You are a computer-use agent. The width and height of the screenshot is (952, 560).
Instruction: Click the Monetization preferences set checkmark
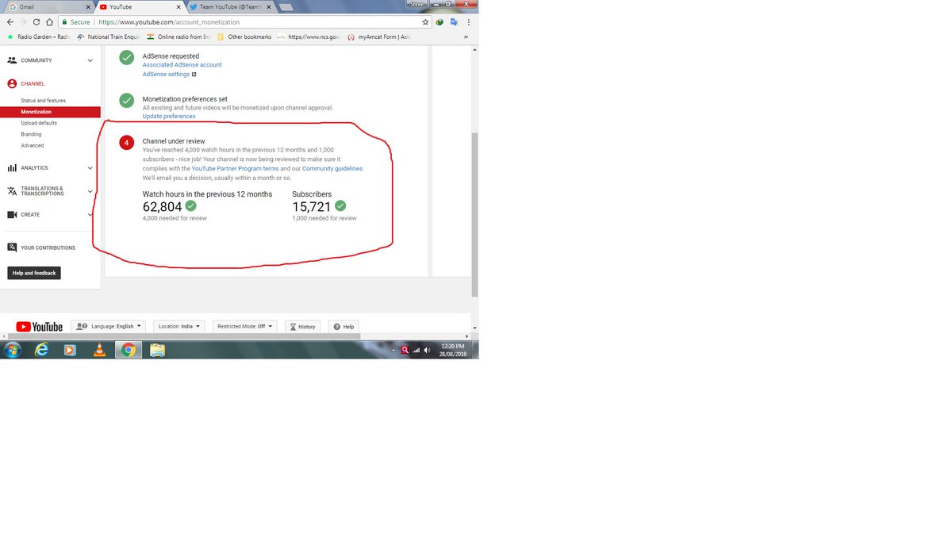[x=126, y=100]
